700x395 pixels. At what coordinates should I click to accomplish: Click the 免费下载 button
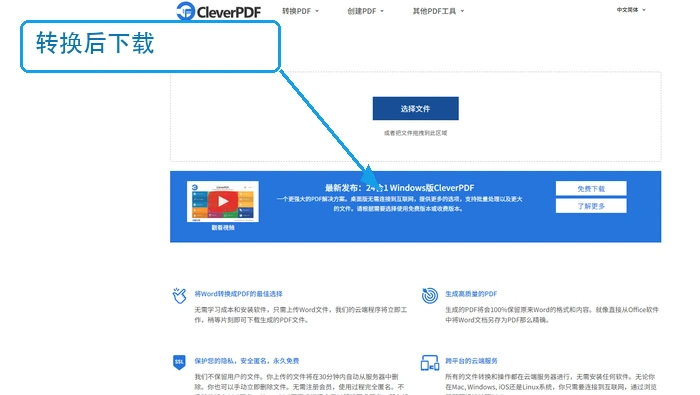591,189
